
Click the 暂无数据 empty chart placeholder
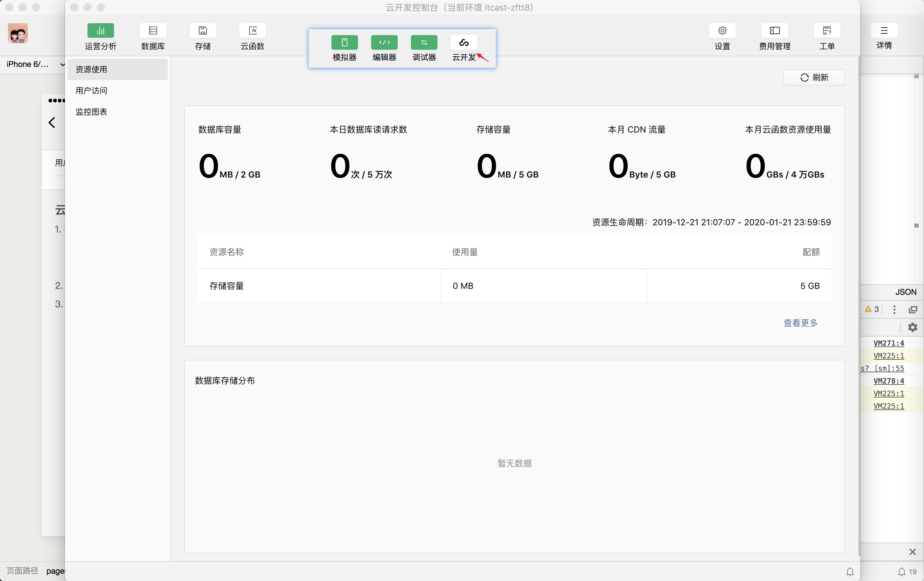pos(515,463)
